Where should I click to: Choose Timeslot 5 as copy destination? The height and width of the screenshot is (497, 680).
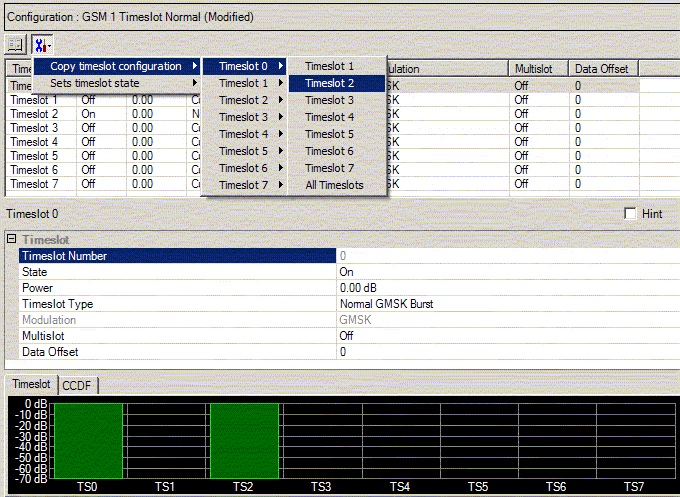click(337, 134)
